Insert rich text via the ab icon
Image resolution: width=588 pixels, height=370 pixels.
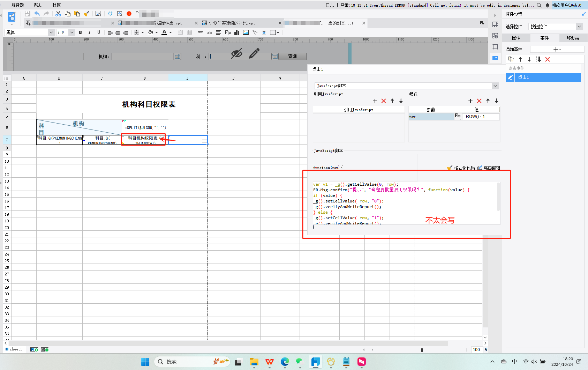coord(210,32)
